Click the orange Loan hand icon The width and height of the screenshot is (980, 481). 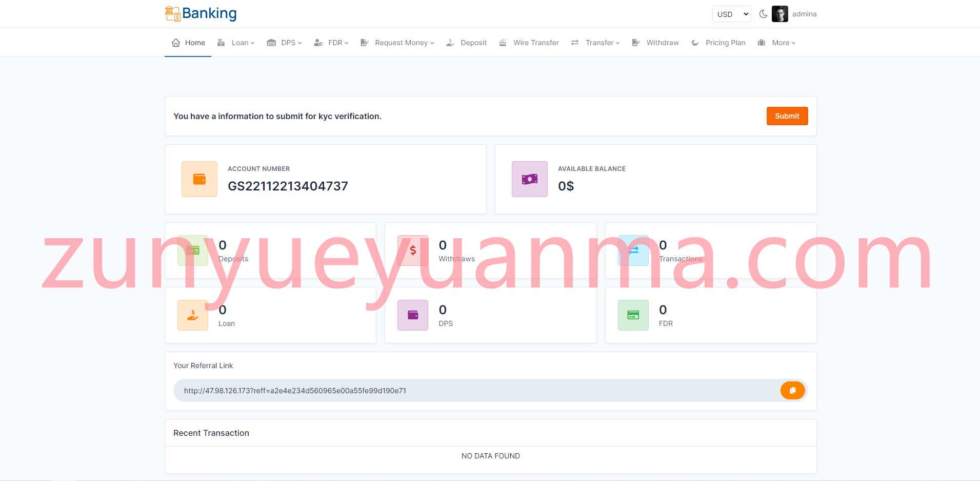(x=193, y=315)
